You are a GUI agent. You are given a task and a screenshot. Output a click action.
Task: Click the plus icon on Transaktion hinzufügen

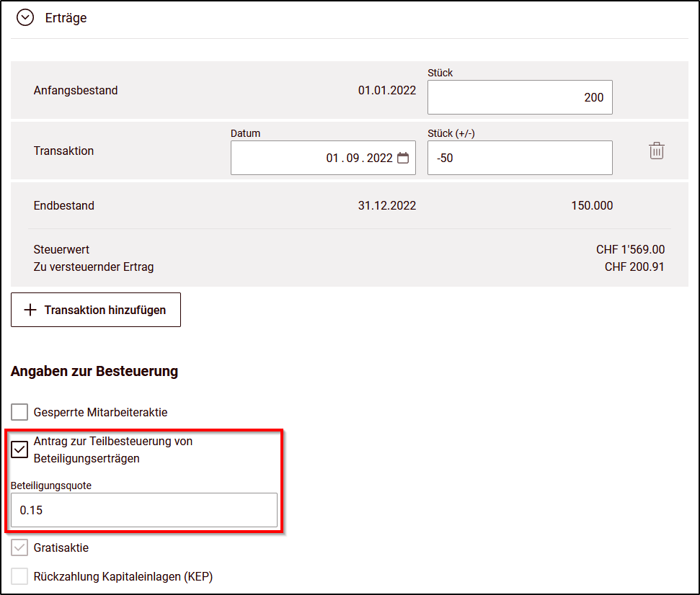click(29, 310)
